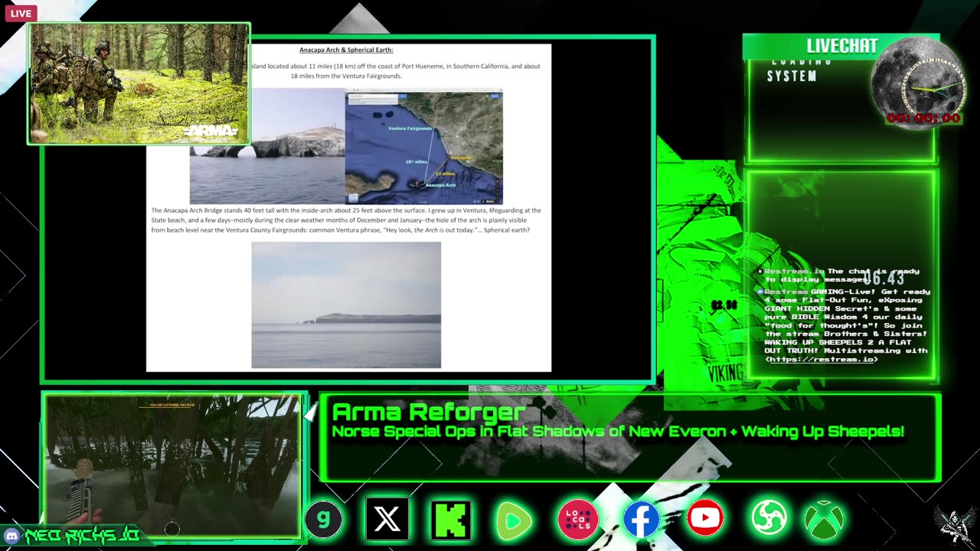Click the red Locals icon
Viewport: 980px width, 551px height.
tap(578, 520)
